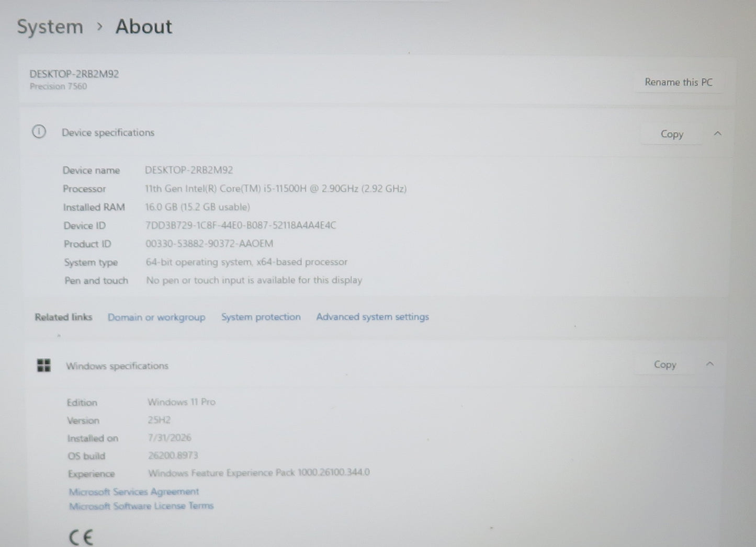This screenshot has height=547, width=756.
Task: Open System protection link
Action: pos(261,317)
